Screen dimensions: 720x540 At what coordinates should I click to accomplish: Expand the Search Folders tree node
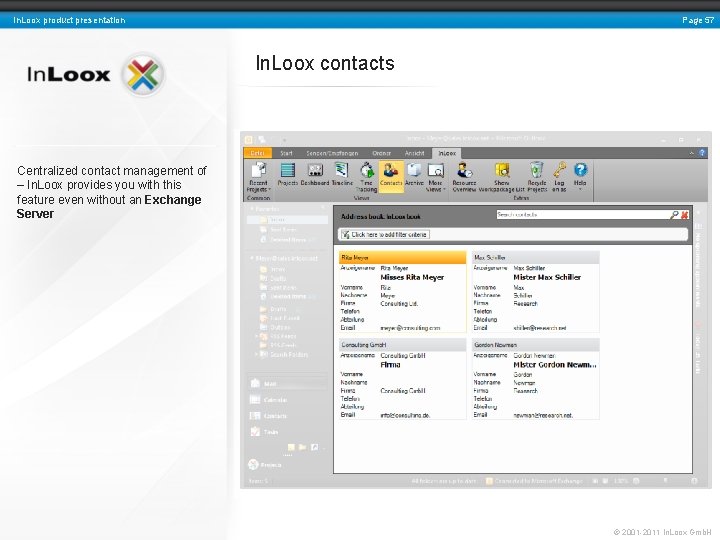click(256, 354)
